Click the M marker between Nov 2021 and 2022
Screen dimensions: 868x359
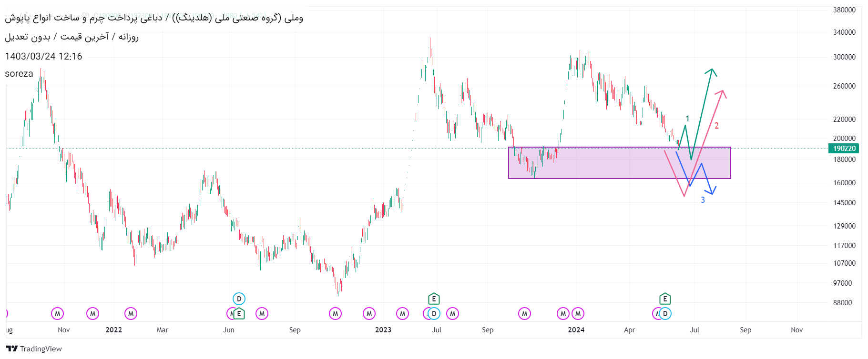pyautogui.click(x=92, y=313)
